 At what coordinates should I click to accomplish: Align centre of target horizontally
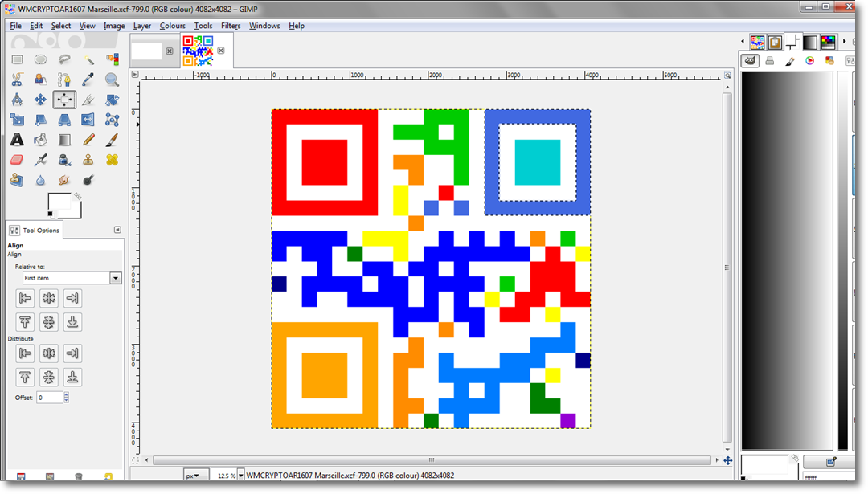tap(49, 298)
